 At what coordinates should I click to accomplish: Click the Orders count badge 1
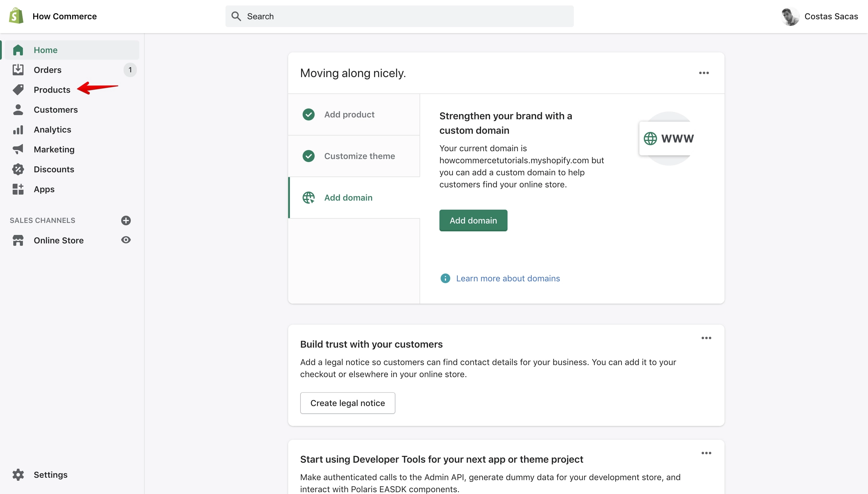pyautogui.click(x=130, y=70)
